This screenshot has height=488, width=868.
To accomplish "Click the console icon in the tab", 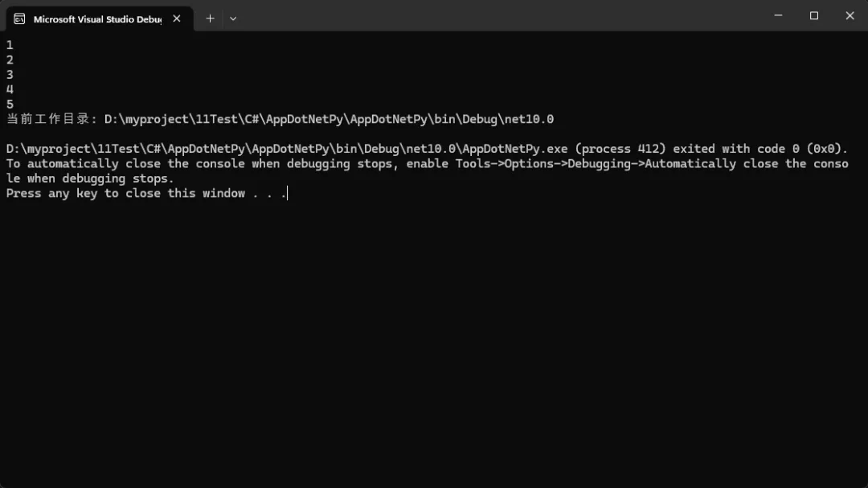I will click(19, 18).
